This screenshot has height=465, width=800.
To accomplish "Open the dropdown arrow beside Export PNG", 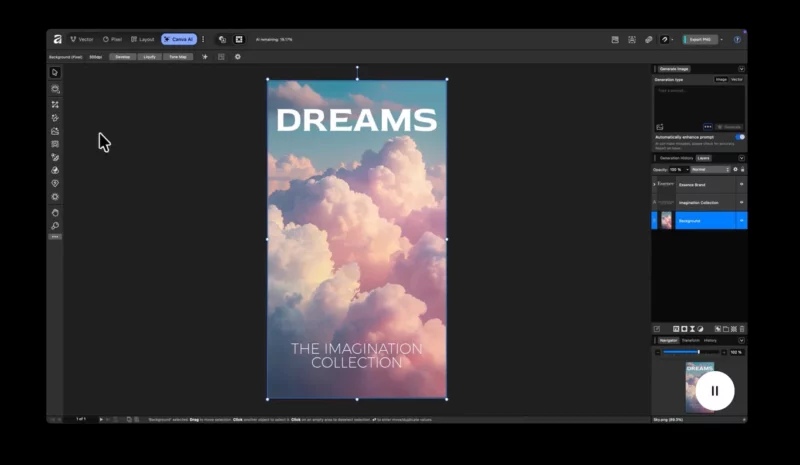I will pos(722,39).
